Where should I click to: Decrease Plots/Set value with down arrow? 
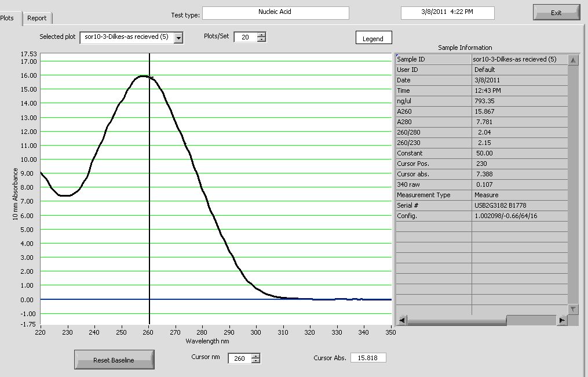(x=261, y=39)
